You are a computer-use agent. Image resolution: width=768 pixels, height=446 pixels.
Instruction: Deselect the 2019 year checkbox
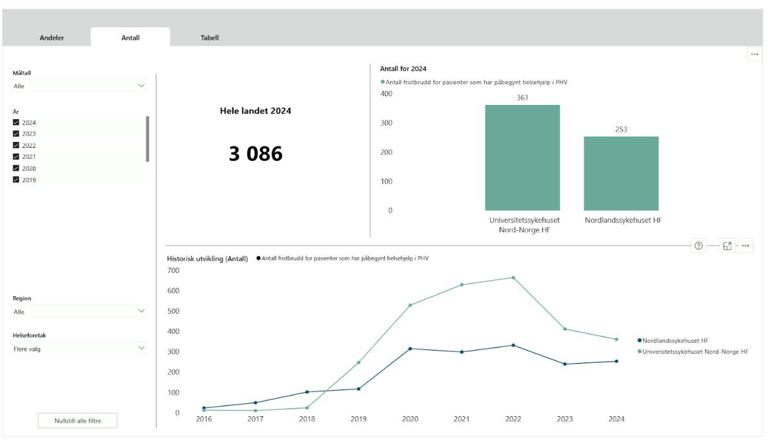pos(16,180)
